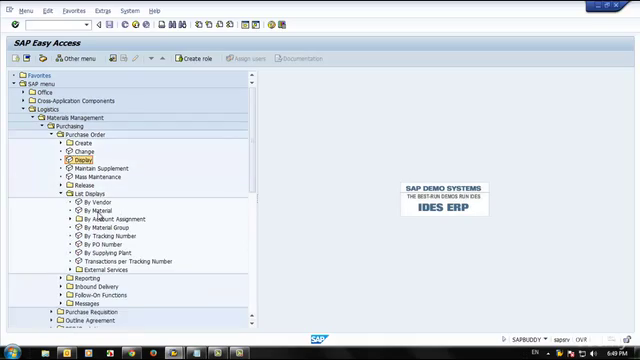640x360 pixels.
Task: Click the tree scrollbar bottom down arrow
Action: pyautogui.click(x=252, y=323)
